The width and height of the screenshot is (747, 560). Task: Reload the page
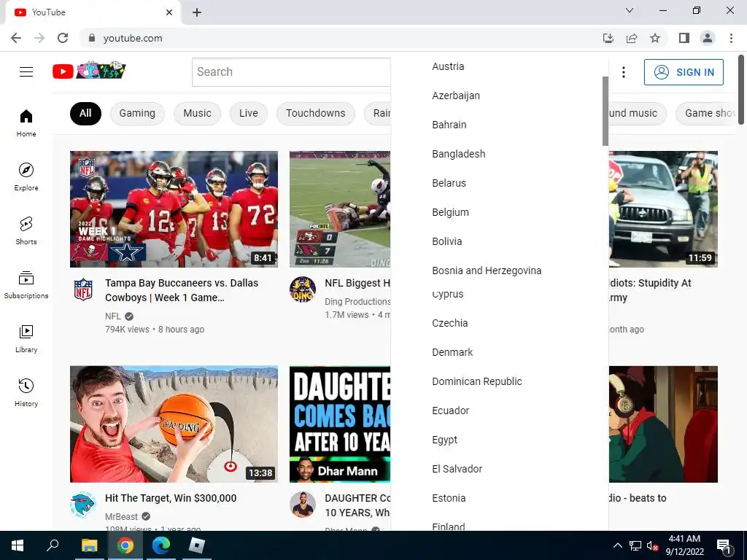click(x=63, y=38)
